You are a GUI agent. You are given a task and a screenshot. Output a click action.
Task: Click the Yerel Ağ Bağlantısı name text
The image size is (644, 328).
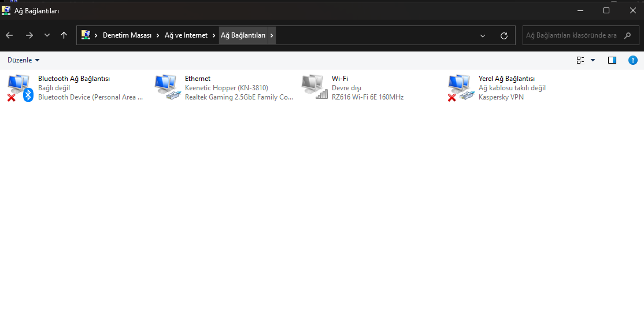tap(506, 79)
